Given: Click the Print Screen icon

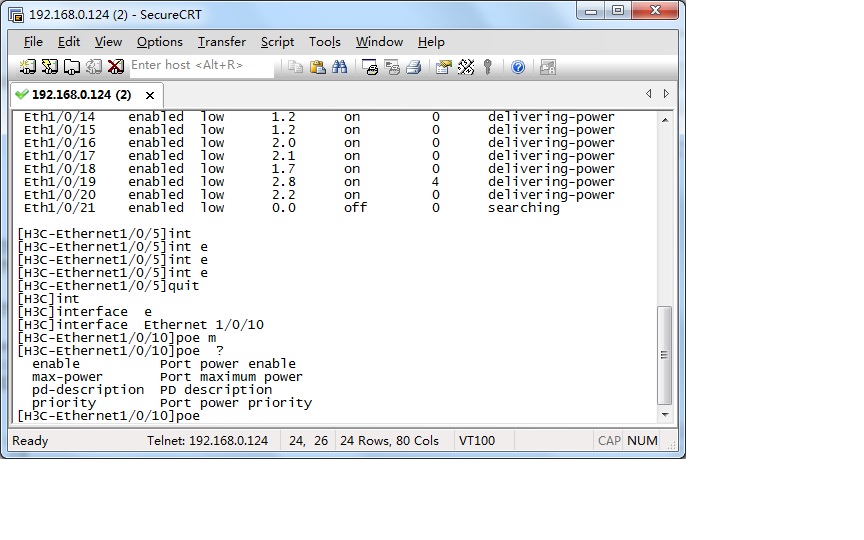Looking at the screenshot, I should [370, 67].
